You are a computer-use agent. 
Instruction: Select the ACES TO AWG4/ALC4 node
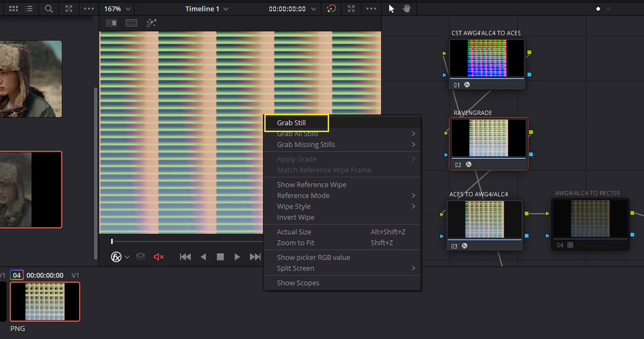(x=485, y=225)
